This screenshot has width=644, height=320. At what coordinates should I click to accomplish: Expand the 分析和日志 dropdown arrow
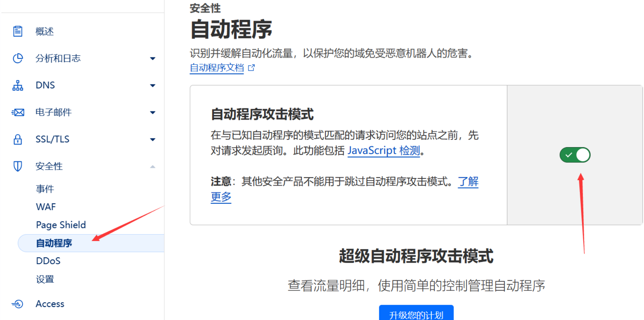tap(153, 58)
